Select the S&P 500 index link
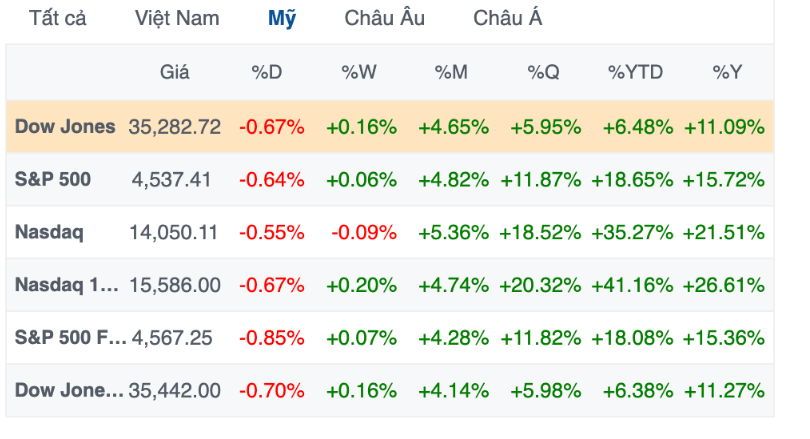Image resolution: width=810 pixels, height=439 pixels. [x=53, y=180]
